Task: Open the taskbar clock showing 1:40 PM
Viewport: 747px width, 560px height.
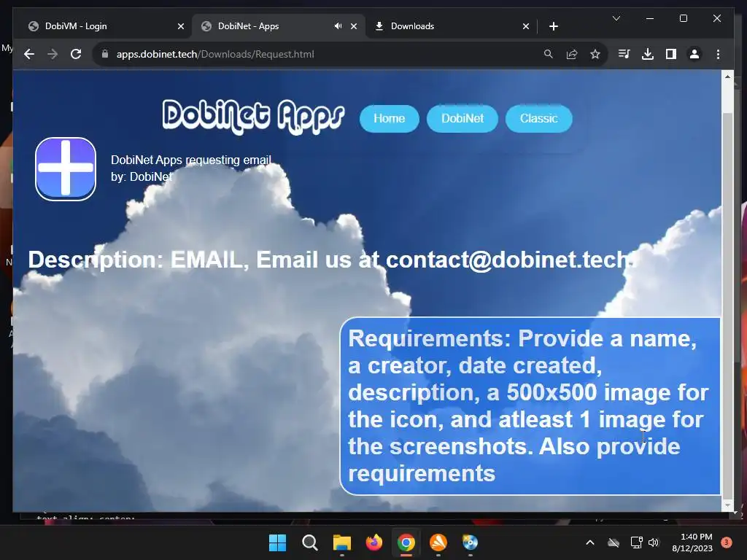Action: [692, 542]
